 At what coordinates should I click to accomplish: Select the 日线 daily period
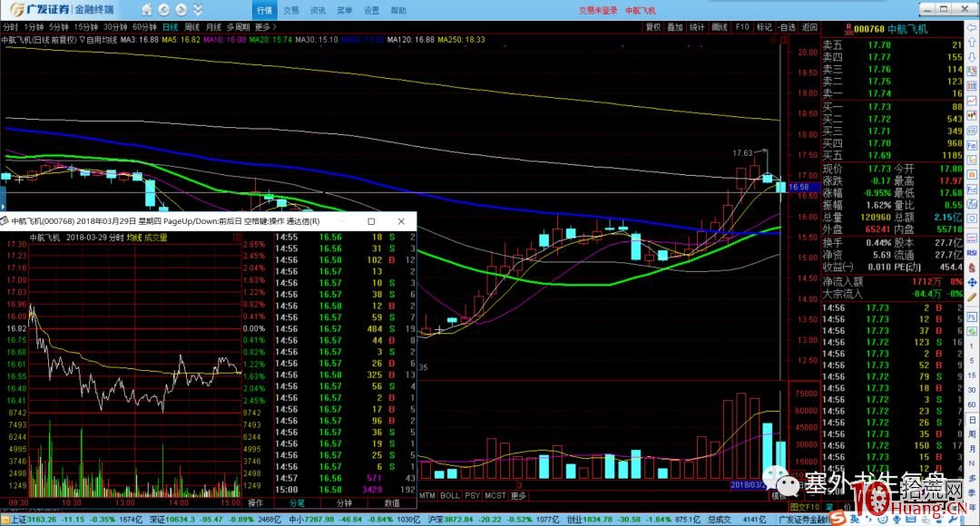click(x=170, y=27)
